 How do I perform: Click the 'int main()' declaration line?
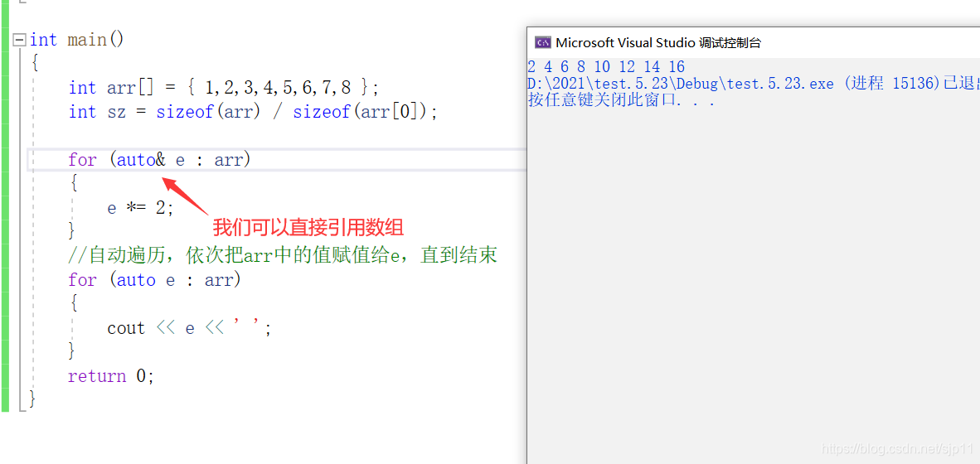pos(77,40)
